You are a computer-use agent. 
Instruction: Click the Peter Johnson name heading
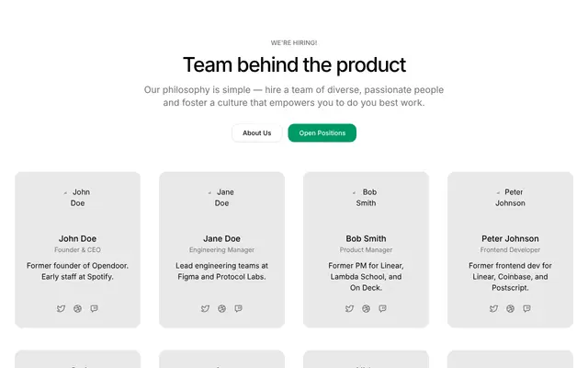click(510, 238)
